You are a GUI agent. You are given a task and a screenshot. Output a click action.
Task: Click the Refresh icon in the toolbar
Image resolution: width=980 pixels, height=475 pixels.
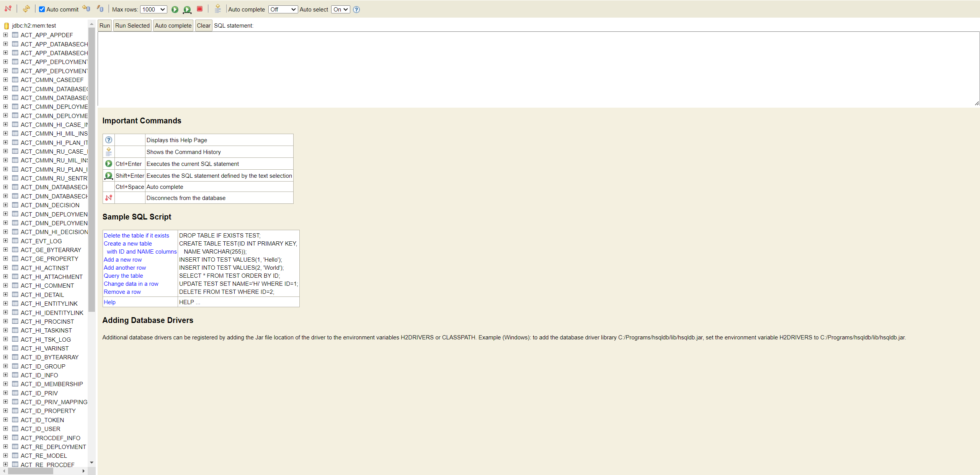tap(26, 8)
